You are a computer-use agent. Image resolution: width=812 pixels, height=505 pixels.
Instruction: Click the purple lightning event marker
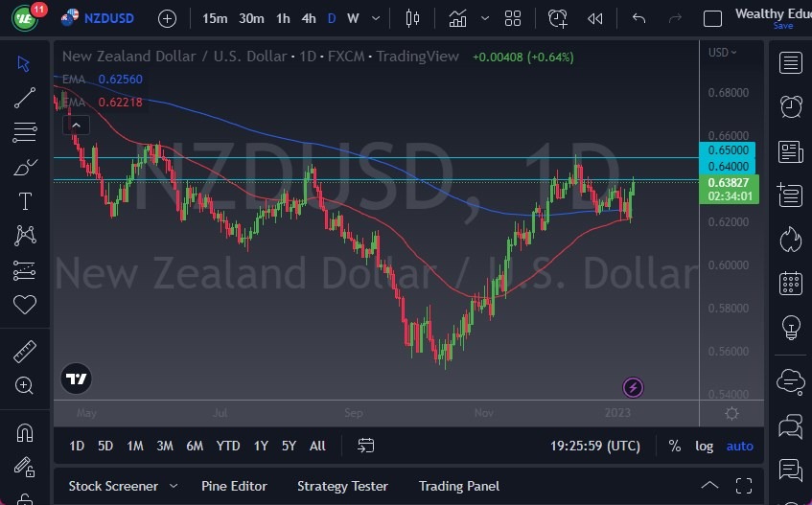click(x=633, y=387)
